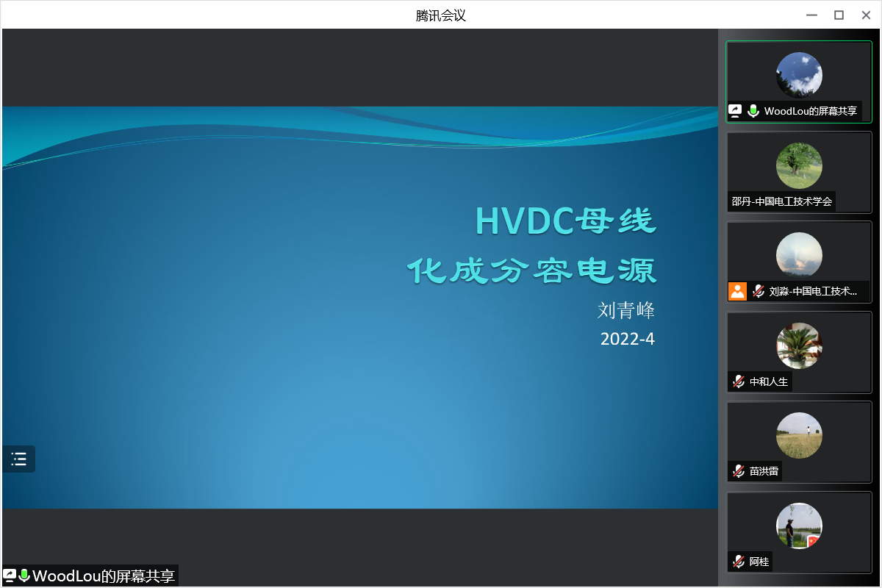Screen dimensions: 882x588
Task: Click the muted microphone icon next to 刘淼
Action: [759, 291]
